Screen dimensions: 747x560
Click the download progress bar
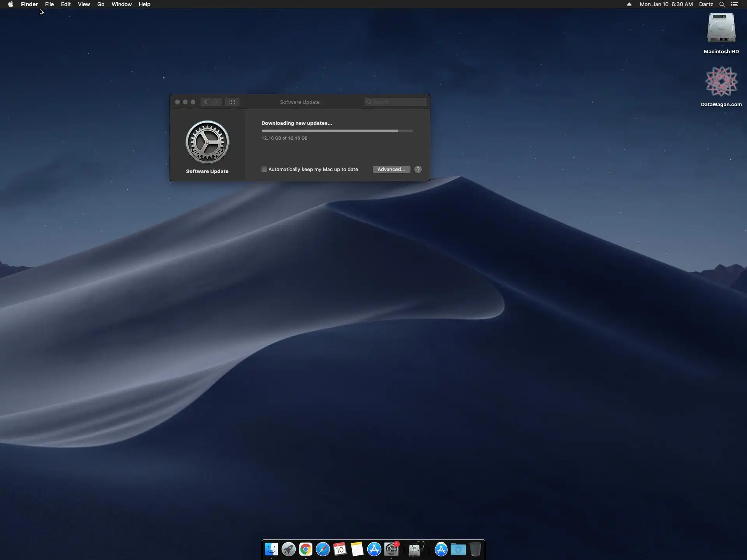(337, 131)
